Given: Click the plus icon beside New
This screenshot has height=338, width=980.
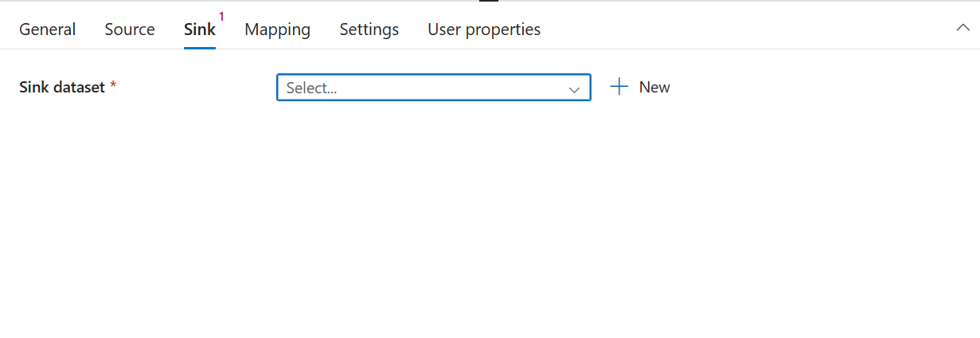Looking at the screenshot, I should (x=619, y=87).
